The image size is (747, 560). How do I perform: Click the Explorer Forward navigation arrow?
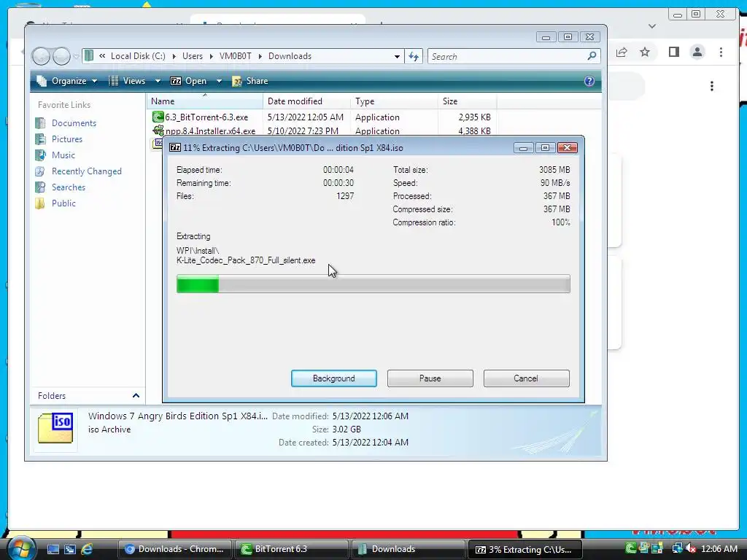[x=61, y=56]
